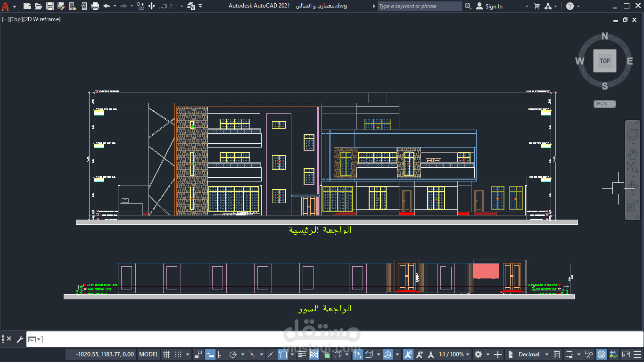Screen dimensions: 644x362
Task: Click the Isolate Objects status icon
Action: 589,354
